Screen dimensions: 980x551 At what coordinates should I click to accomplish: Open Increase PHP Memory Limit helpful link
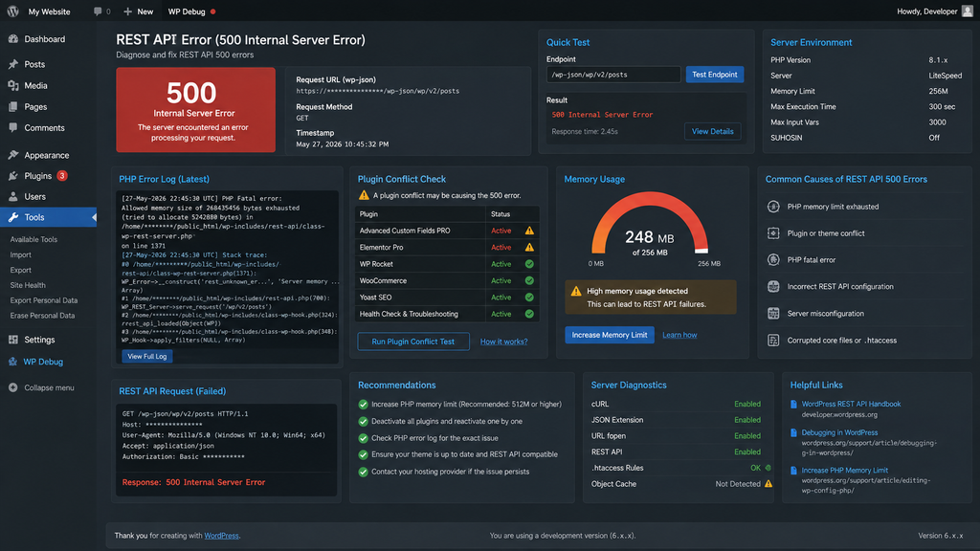coord(844,471)
